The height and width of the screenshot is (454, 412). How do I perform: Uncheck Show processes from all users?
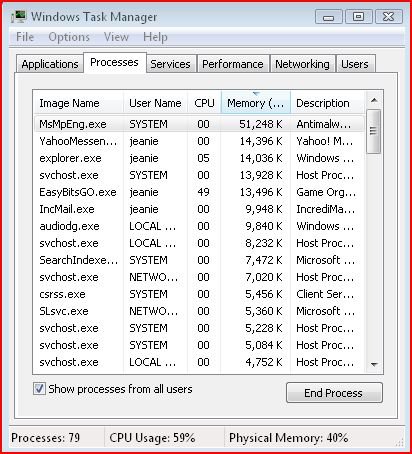click(39, 389)
